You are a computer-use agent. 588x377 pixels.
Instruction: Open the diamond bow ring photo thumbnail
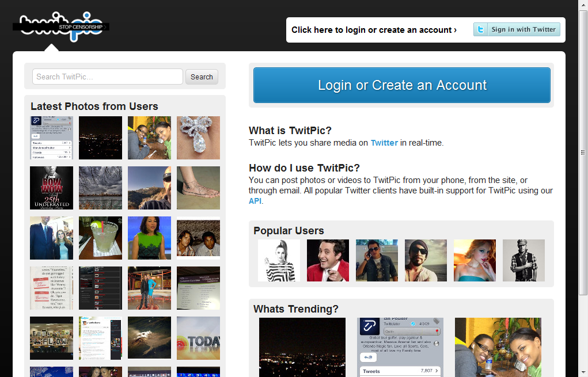tap(198, 138)
